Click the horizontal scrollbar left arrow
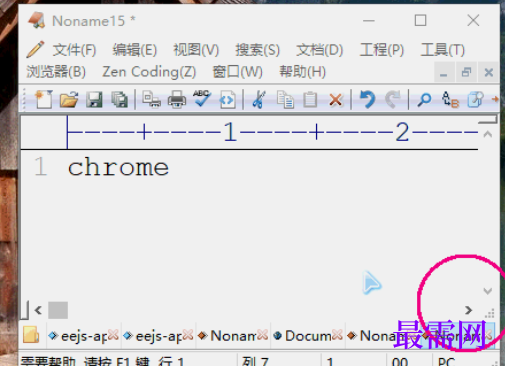 click(38, 310)
